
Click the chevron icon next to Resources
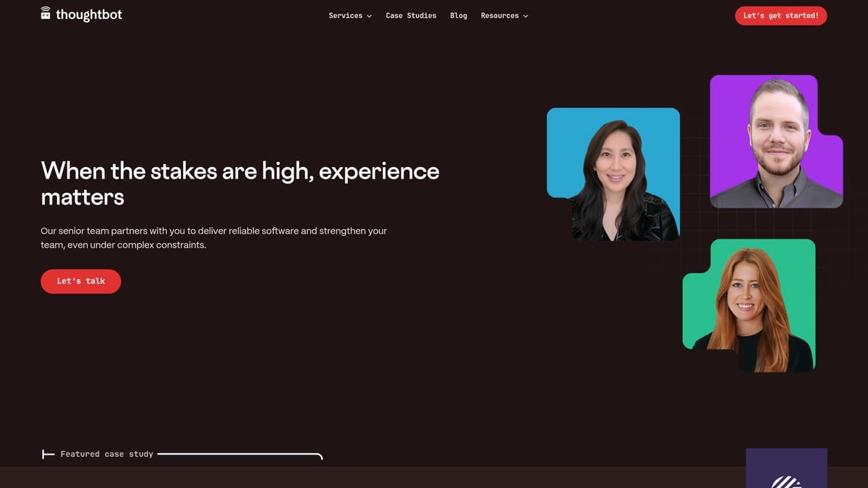point(524,15)
